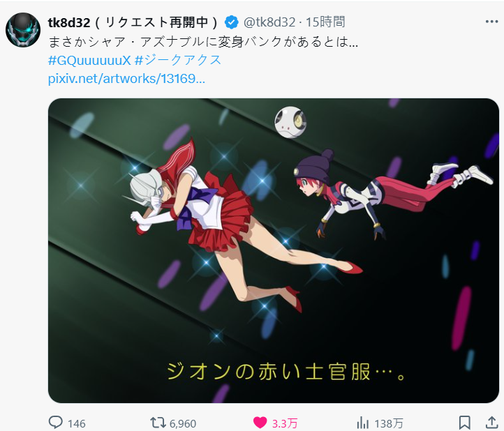The height and width of the screenshot is (431, 504).
Task: Open the view analytics bar chart icon
Action: click(x=362, y=423)
